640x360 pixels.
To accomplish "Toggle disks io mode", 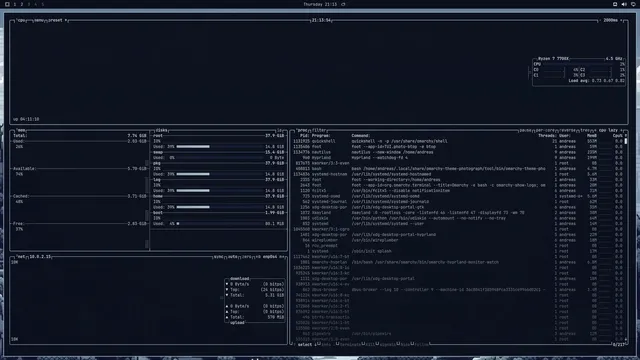I will pyautogui.click(x=280, y=130).
